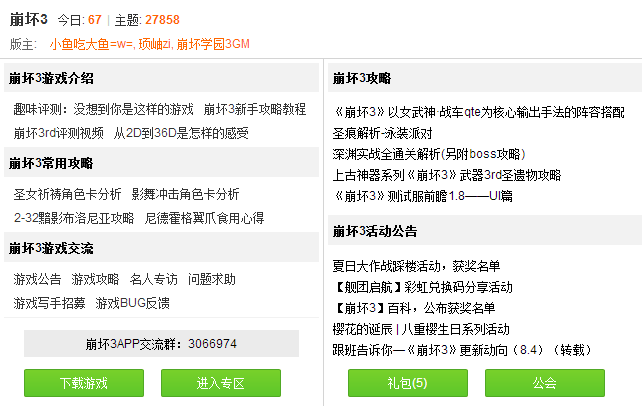Viewport: 642px width, 406px height.
Task: Click the 下载游戏 green button
Action: (x=83, y=383)
